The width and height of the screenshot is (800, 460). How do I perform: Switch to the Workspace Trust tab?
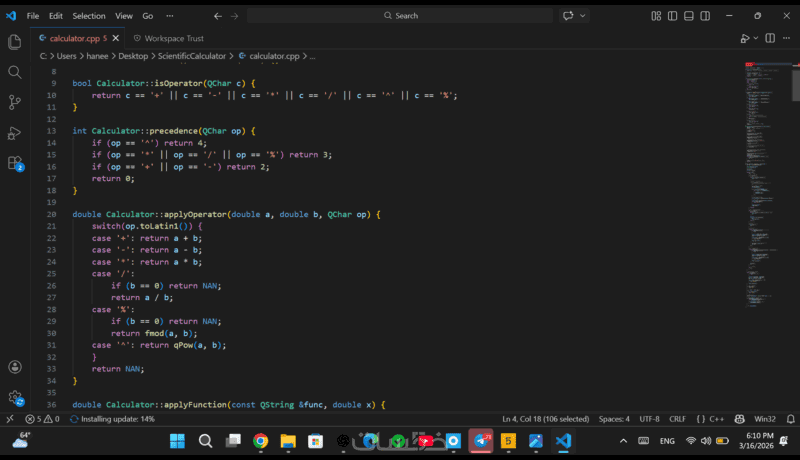pyautogui.click(x=172, y=38)
